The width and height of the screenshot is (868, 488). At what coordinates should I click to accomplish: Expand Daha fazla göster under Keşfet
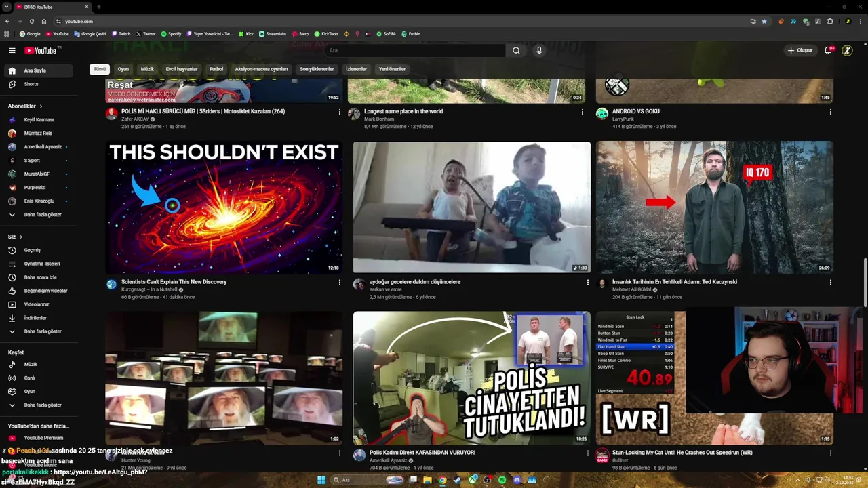click(39, 405)
